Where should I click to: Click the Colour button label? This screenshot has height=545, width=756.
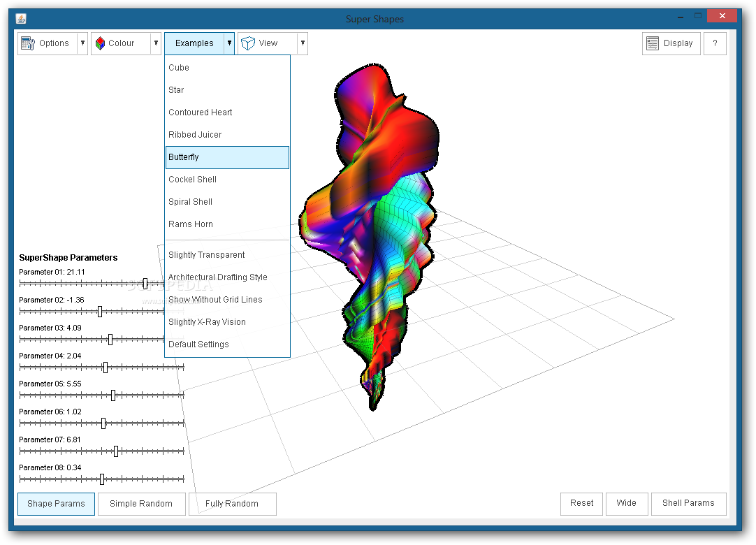pos(122,43)
